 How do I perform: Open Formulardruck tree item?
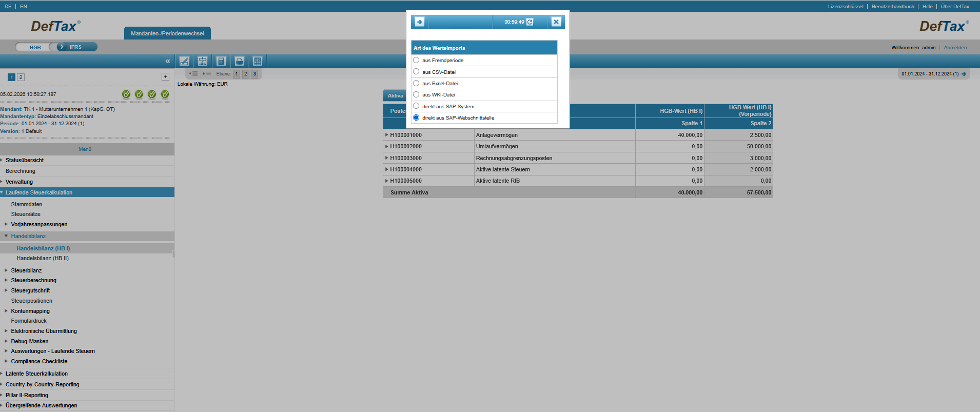pos(29,321)
